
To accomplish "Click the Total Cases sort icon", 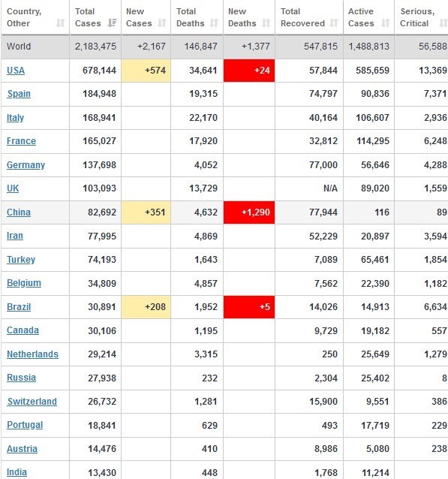I will click(x=113, y=23).
